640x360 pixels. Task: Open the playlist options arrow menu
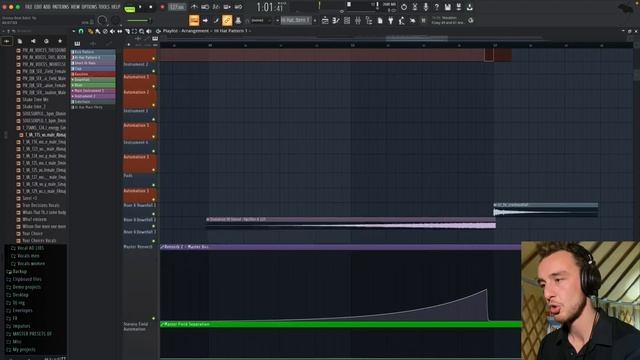point(74,31)
